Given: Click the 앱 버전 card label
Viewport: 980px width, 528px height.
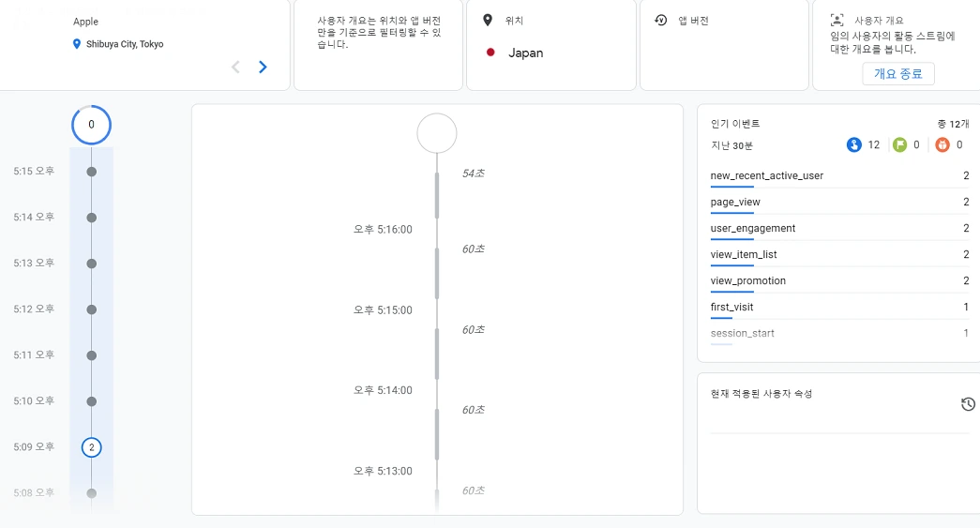Looking at the screenshot, I should coord(693,21).
